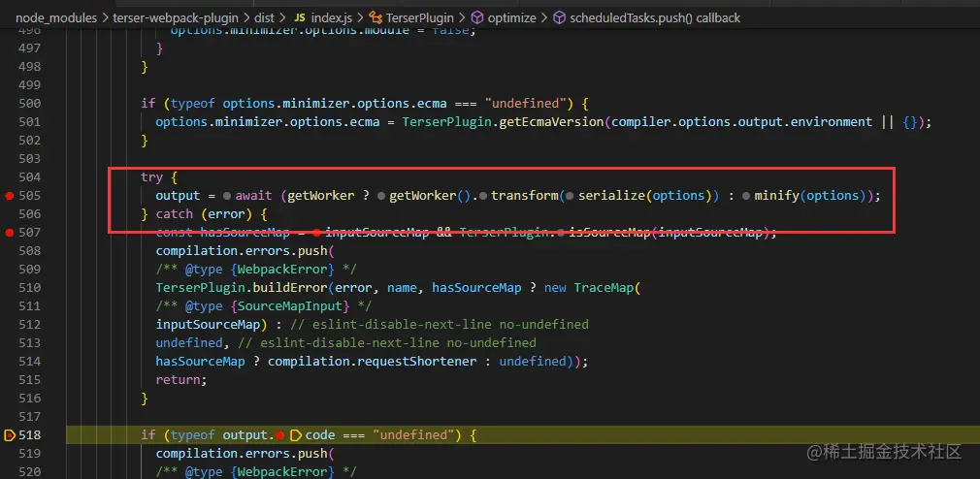
Task: Toggle inline breakpoint dot before minify
Action: coord(746,196)
